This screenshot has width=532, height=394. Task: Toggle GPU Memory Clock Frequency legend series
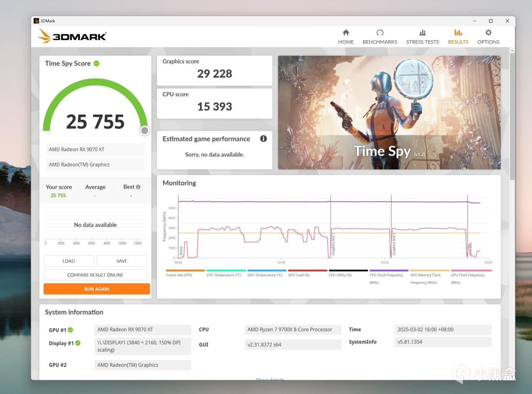429,277
